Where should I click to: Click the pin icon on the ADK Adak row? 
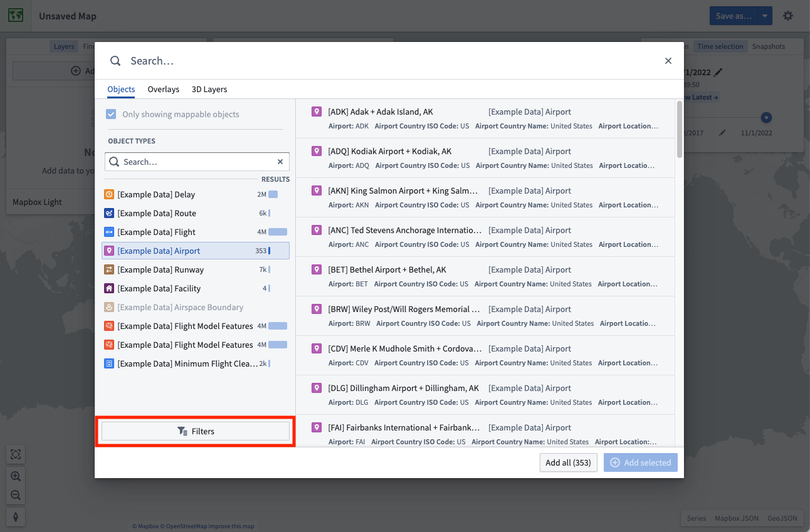(317, 112)
